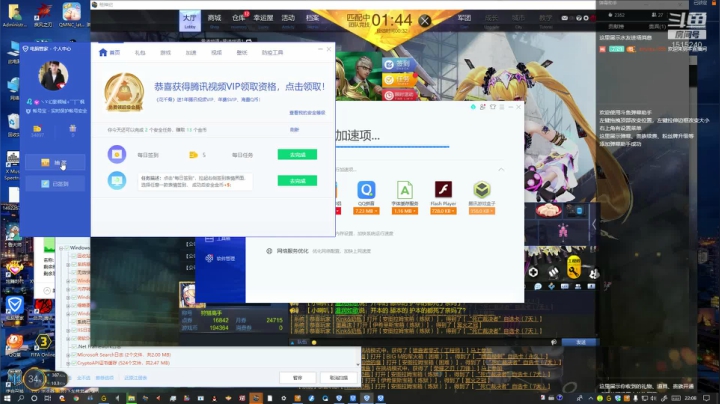The width and height of the screenshot is (720, 404).
Task: Click the taskbar search magnifier icon
Action: click(x=21, y=398)
